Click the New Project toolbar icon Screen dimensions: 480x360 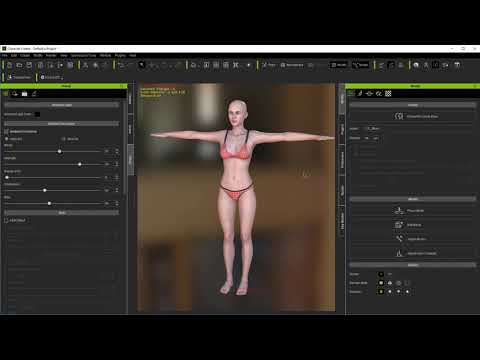pyautogui.click(x=10, y=65)
